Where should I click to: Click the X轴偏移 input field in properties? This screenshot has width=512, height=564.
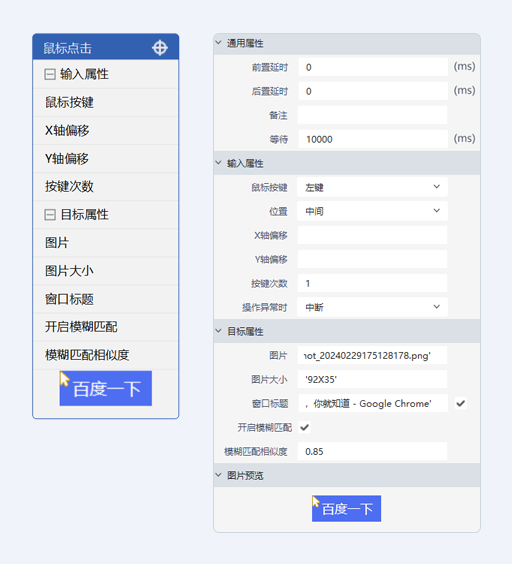[x=373, y=235]
